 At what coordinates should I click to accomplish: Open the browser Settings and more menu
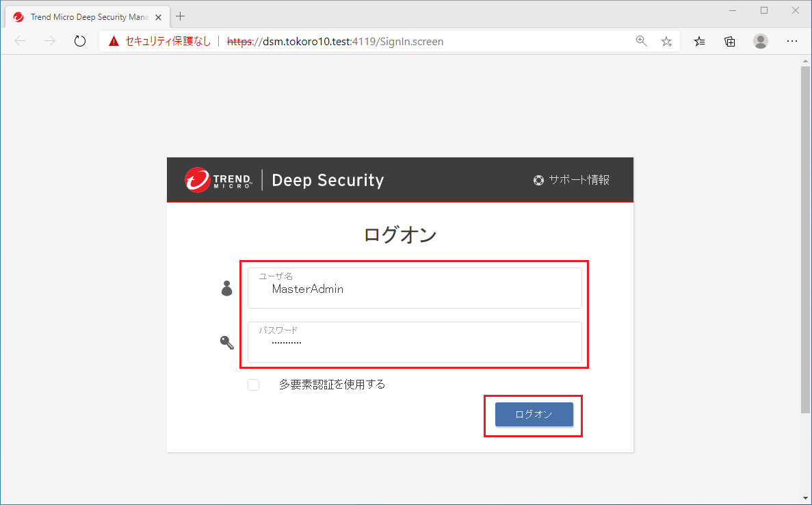(791, 41)
